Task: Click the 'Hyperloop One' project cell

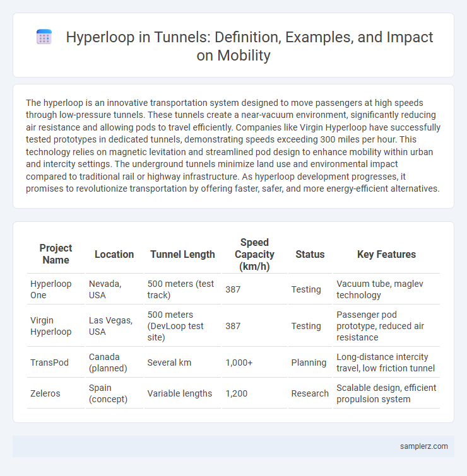Action: click(x=56, y=289)
